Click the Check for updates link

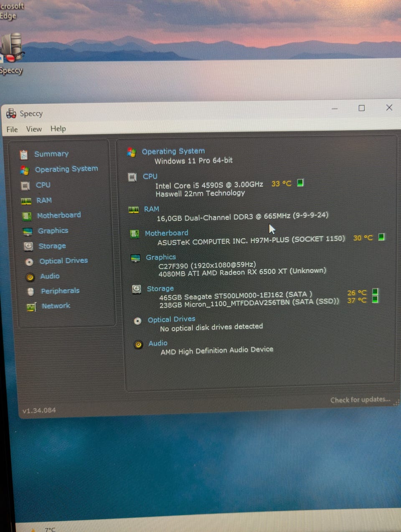pos(360,400)
